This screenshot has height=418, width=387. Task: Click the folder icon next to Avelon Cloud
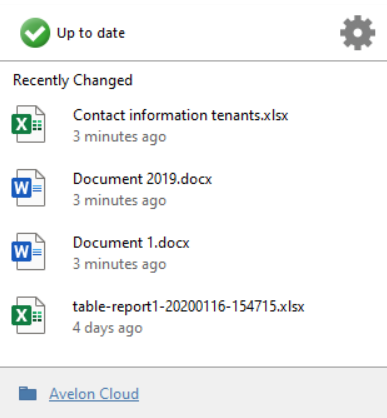click(x=28, y=393)
